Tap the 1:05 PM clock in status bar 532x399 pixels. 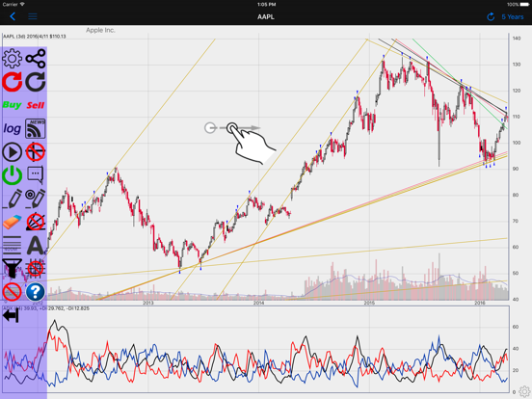tap(266, 5)
